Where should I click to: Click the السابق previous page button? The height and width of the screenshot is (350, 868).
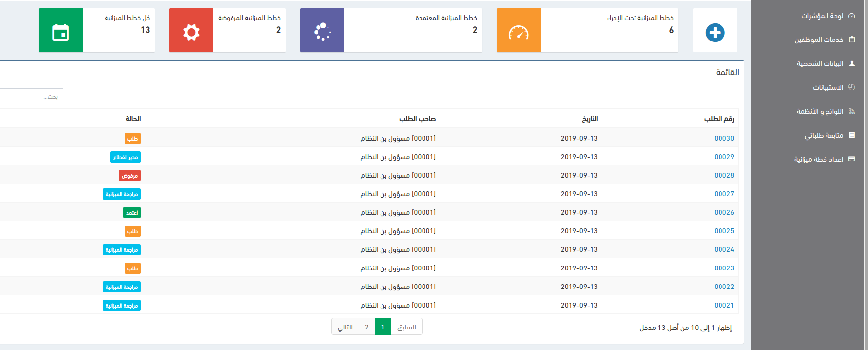(406, 327)
